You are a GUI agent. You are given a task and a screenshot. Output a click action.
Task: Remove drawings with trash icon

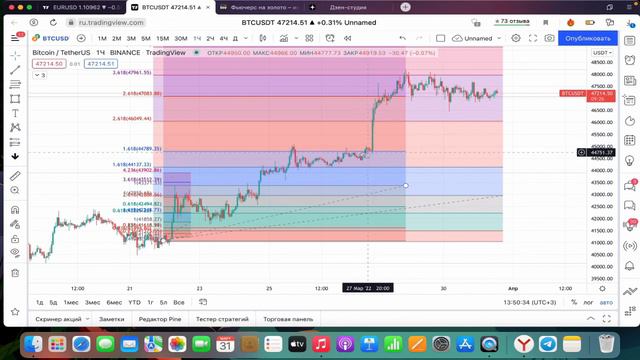[x=15, y=273]
